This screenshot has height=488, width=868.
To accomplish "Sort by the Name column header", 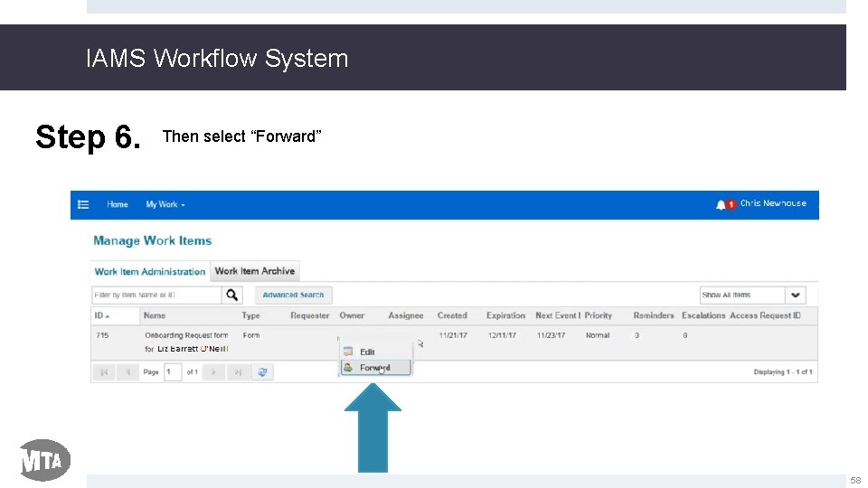I will click(155, 315).
